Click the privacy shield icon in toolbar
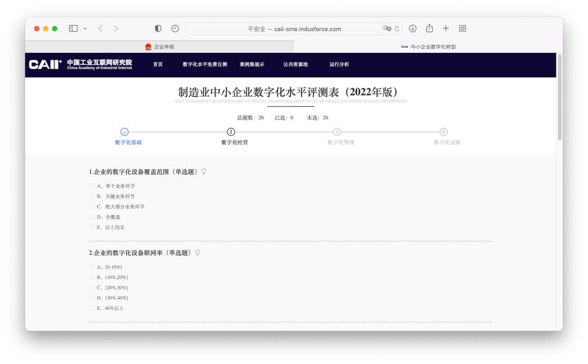The height and width of the screenshot is (364, 588). click(157, 28)
